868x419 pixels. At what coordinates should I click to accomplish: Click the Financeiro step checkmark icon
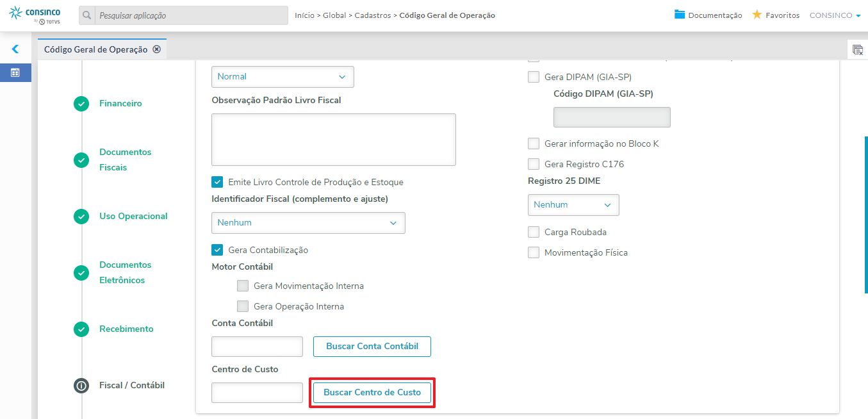[81, 104]
